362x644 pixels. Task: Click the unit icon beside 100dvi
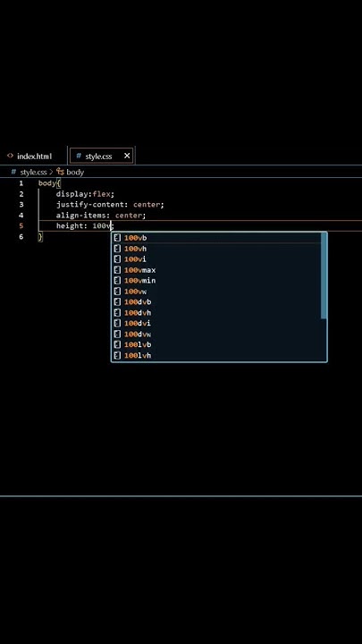pos(117,323)
